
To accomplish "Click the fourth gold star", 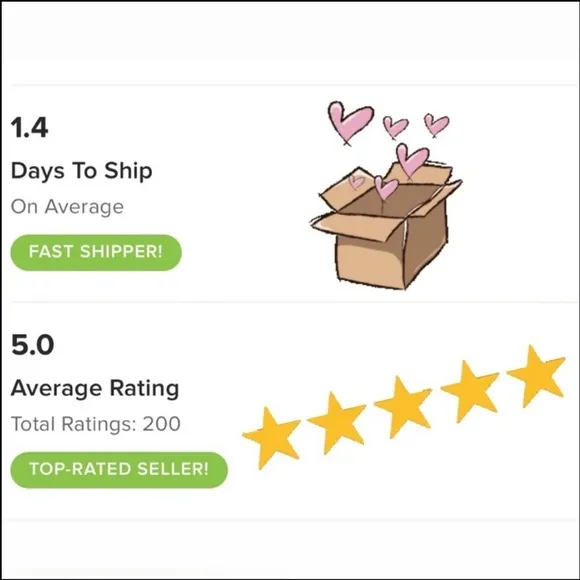I will click(469, 391).
